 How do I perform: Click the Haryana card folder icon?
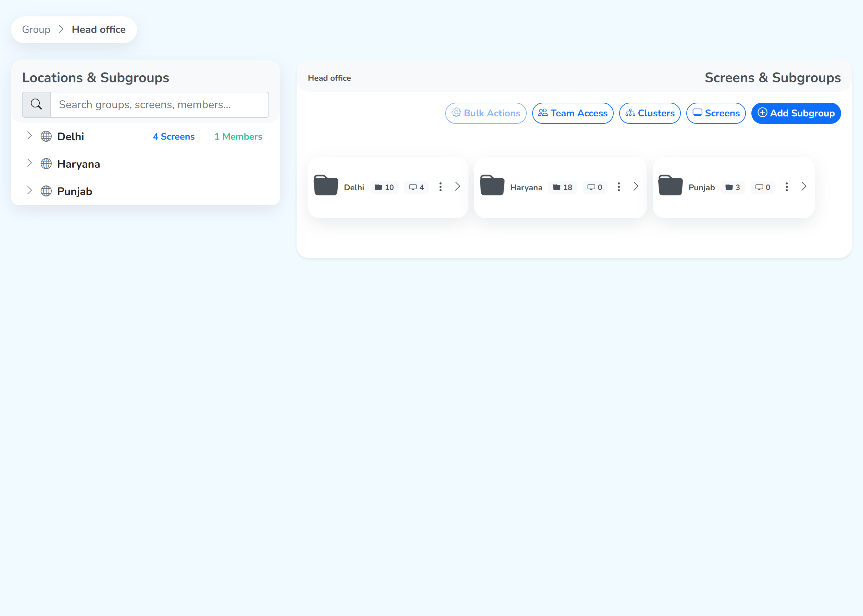click(x=492, y=185)
